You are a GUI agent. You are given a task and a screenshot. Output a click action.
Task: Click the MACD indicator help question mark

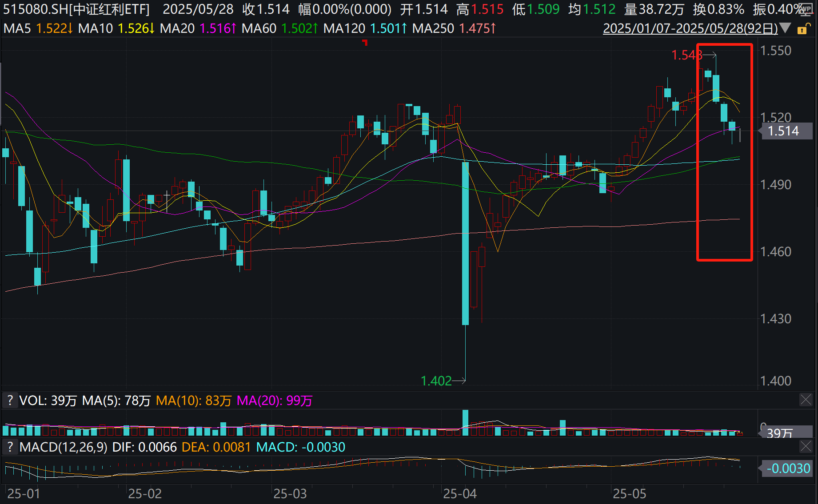point(10,447)
